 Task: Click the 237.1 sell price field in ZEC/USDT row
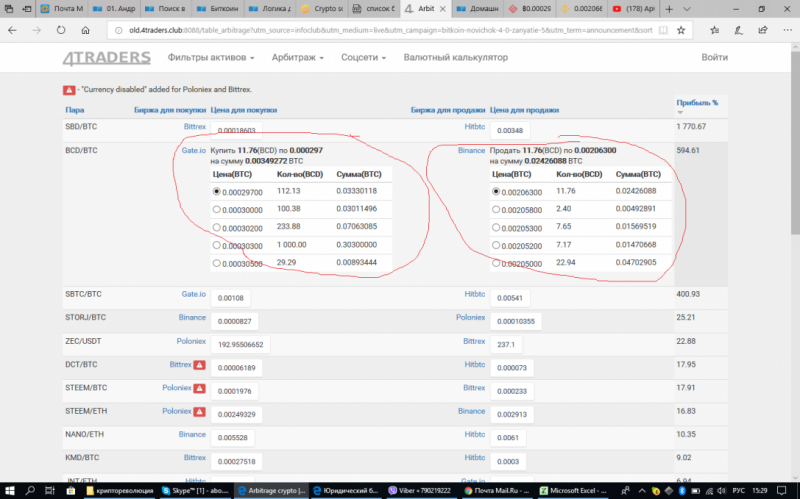506,344
